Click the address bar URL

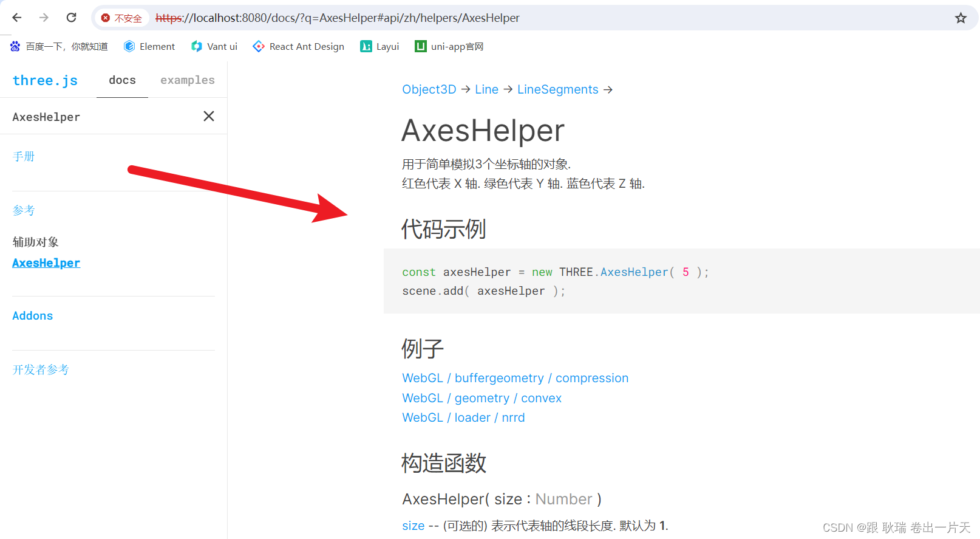point(338,18)
